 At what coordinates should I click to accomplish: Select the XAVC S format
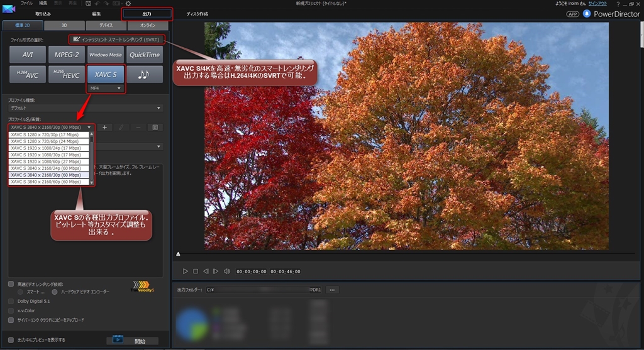(x=106, y=75)
